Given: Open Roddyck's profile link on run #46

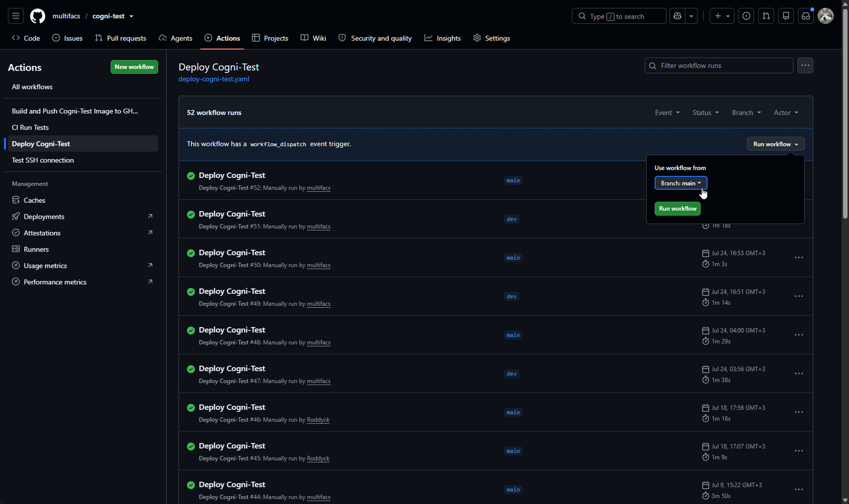Looking at the screenshot, I should click(318, 420).
